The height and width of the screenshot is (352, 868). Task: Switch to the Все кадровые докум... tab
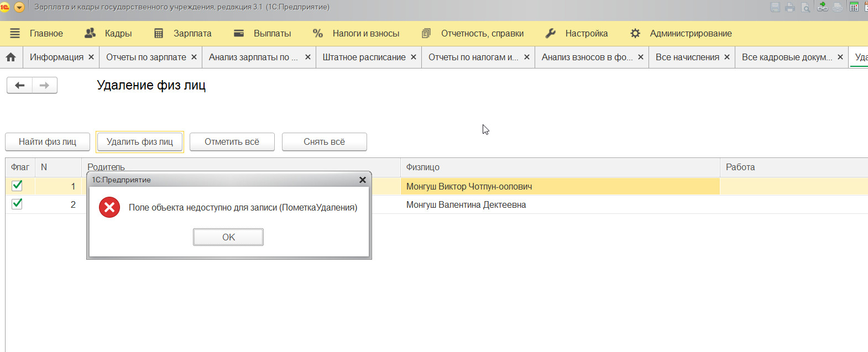pos(787,57)
